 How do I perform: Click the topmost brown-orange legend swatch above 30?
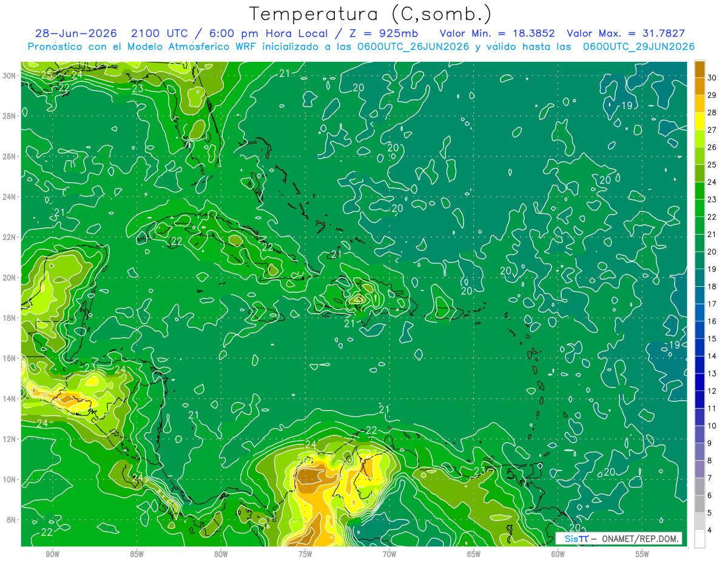pyautogui.click(x=699, y=70)
